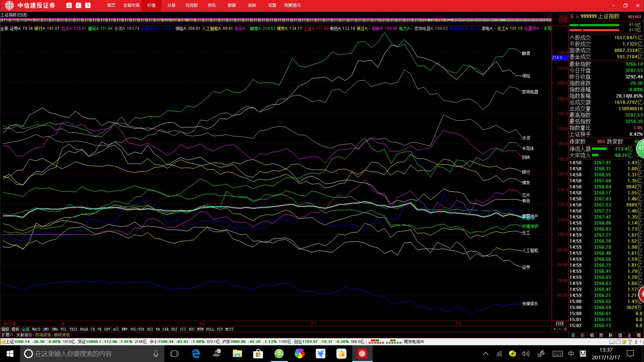The width and height of the screenshot is (644, 362).
Task: Expand the 扩展 panel
Action: pos(7,335)
